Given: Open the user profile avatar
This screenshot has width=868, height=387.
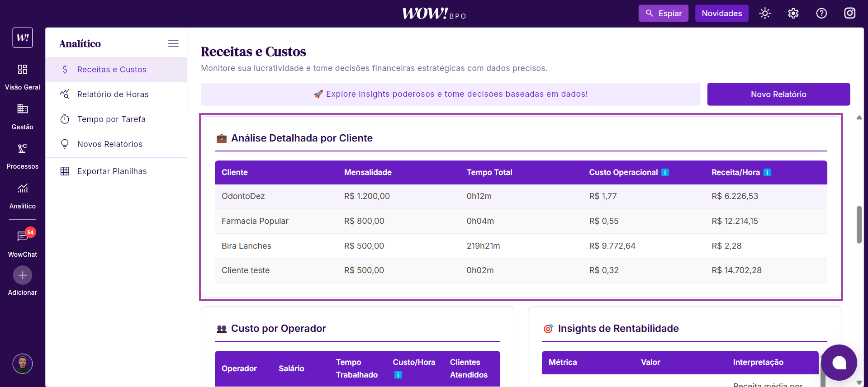Looking at the screenshot, I should point(23,363).
